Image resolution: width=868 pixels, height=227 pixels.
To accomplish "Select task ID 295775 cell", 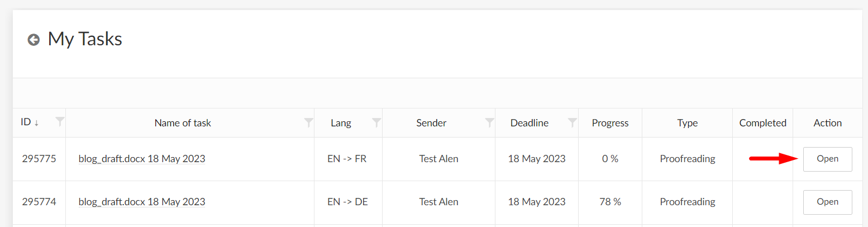I will point(39,159).
